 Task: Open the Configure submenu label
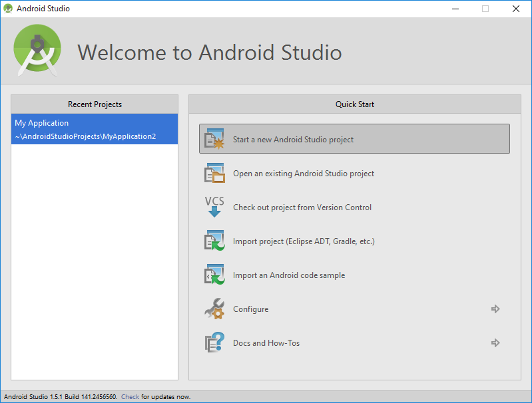pos(251,309)
